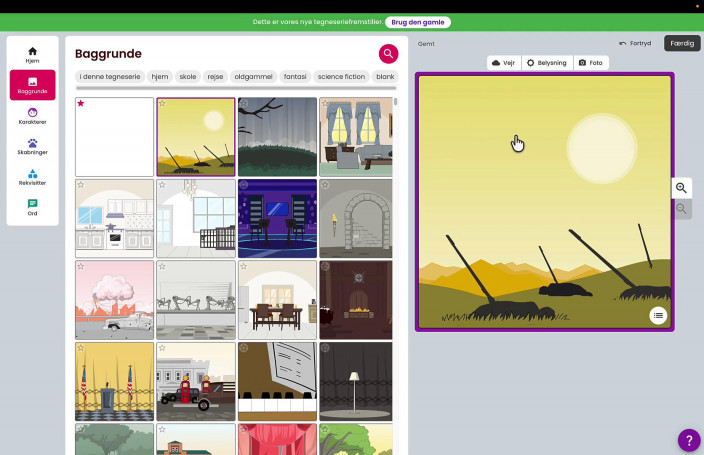Open the Skabninger paw icon section

[x=32, y=147]
